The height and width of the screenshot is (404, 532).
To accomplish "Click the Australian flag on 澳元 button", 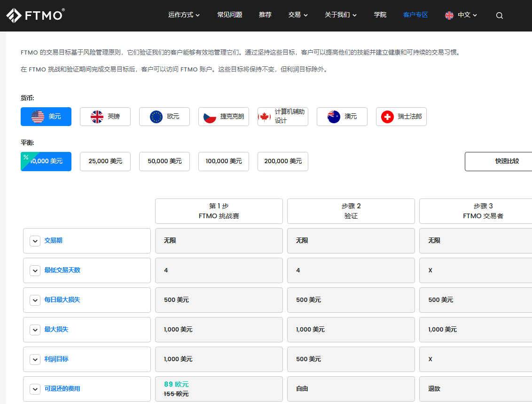I will (x=334, y=117).
